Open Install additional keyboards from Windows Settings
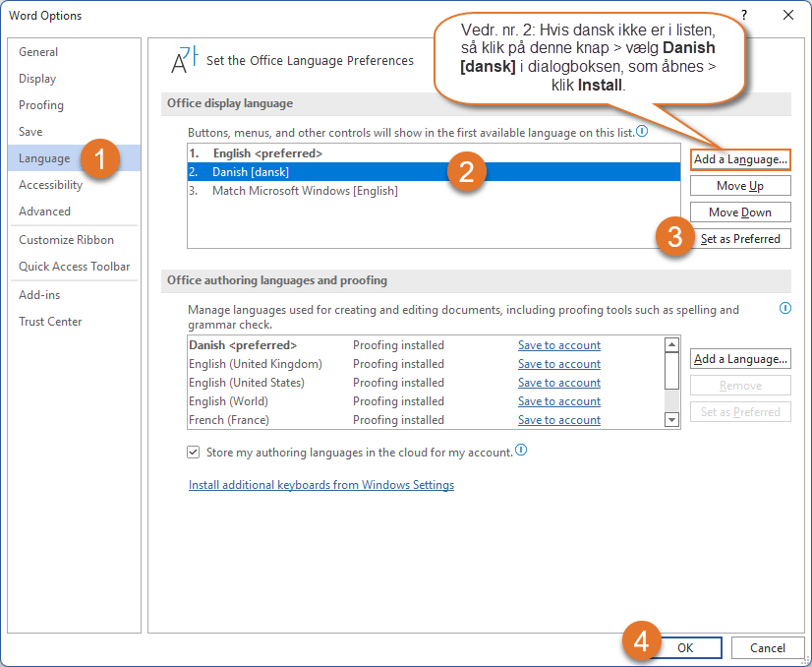 (321, 485)
